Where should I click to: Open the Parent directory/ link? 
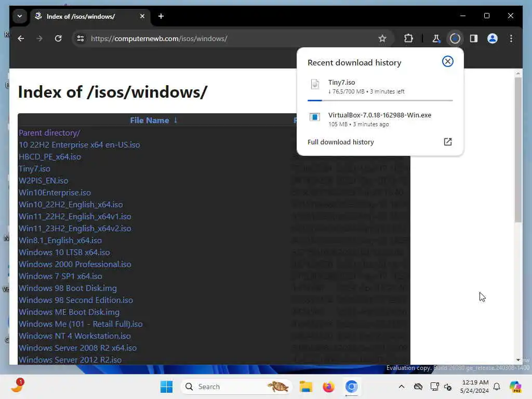pos(49,133)
